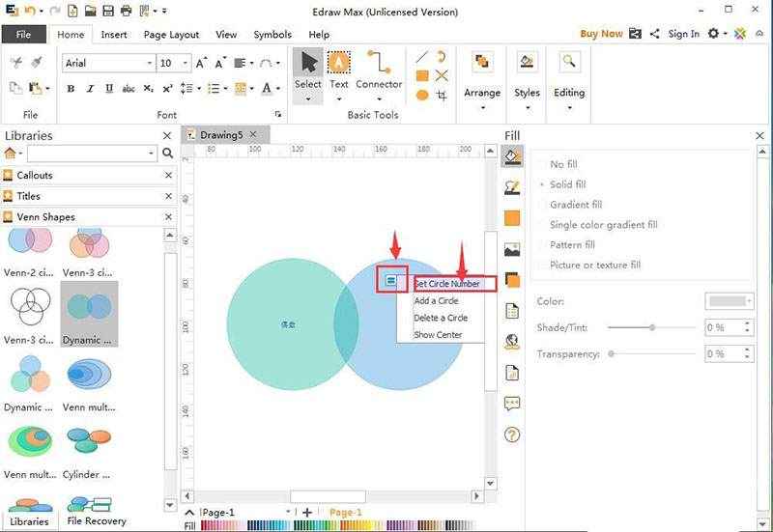Image resolution: width=773 pixels, height=532 pixels.
Task: Choose the Connector tool
Action: [x=379, y=71]
